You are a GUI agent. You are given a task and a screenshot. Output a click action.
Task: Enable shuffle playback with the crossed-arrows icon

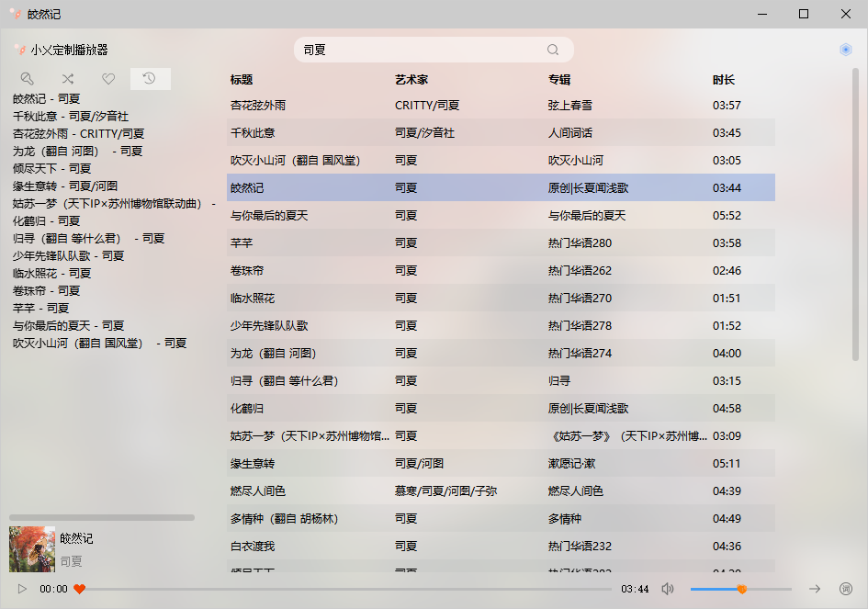click(x=67, y=79)
